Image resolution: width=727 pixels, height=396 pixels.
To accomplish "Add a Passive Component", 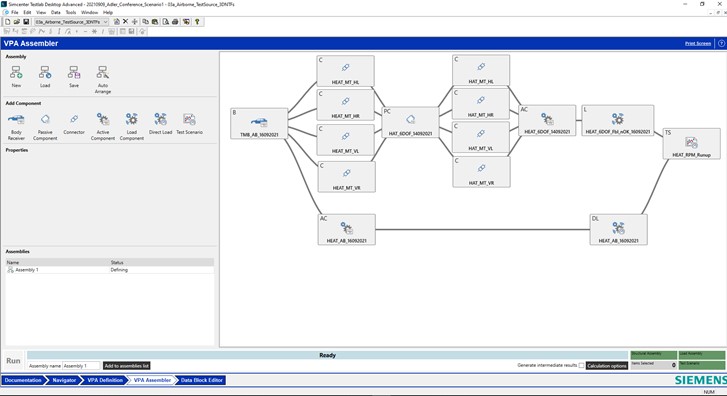I will [x=45, y=120].
